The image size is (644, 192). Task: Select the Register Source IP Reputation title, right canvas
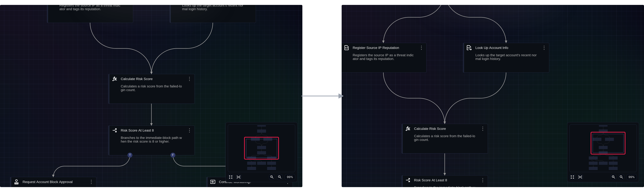[x=376, y=48]
